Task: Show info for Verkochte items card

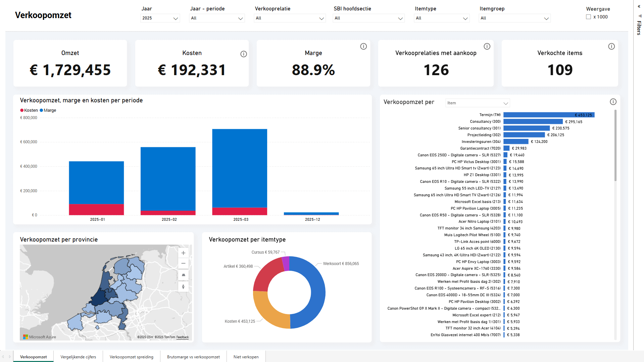Action: tap(611, 46)
